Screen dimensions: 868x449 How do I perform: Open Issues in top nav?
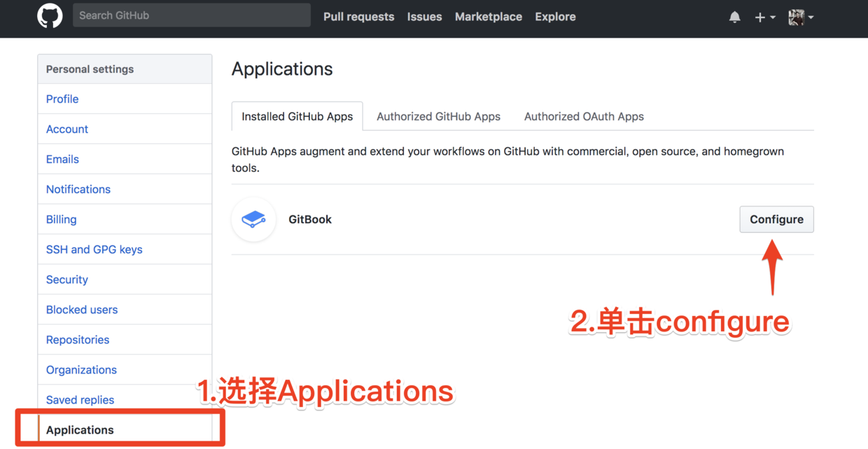425,17
